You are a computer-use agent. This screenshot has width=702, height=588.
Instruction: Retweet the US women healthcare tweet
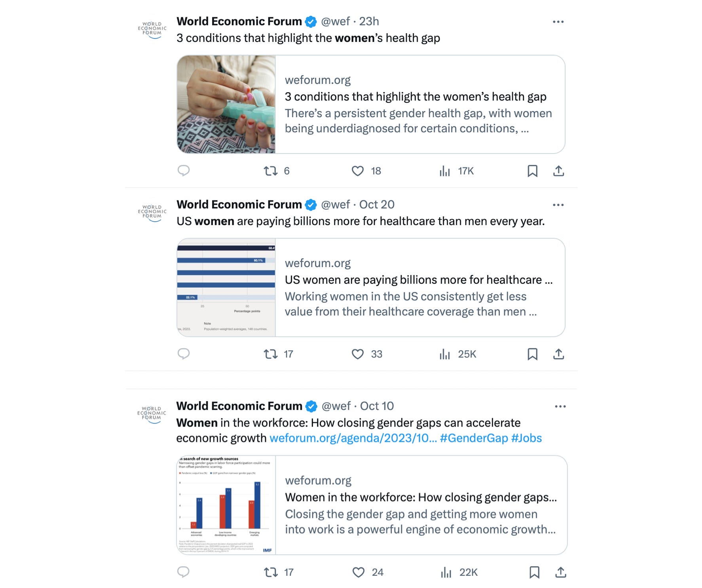coord(271,354)
